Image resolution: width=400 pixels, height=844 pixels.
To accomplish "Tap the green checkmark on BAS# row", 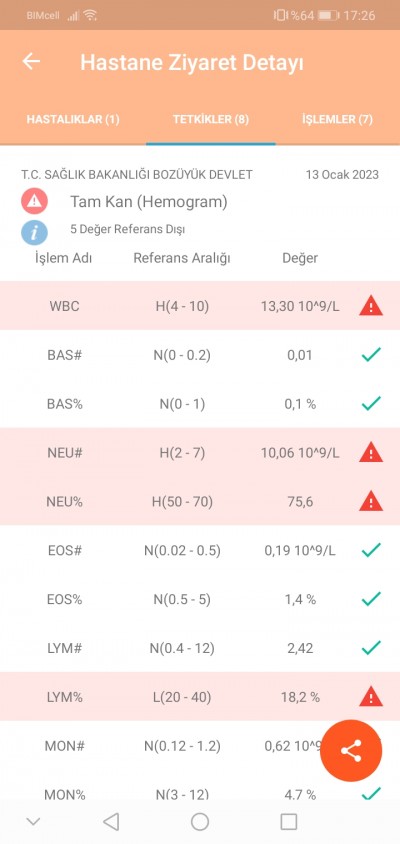I will (371, 355).
